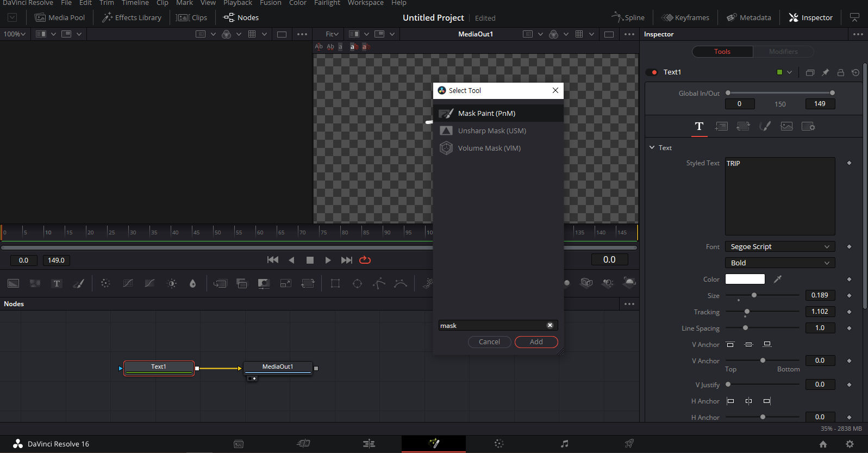Add a BSpline mask from toolbar
The image size is (868, 453).
401,283
